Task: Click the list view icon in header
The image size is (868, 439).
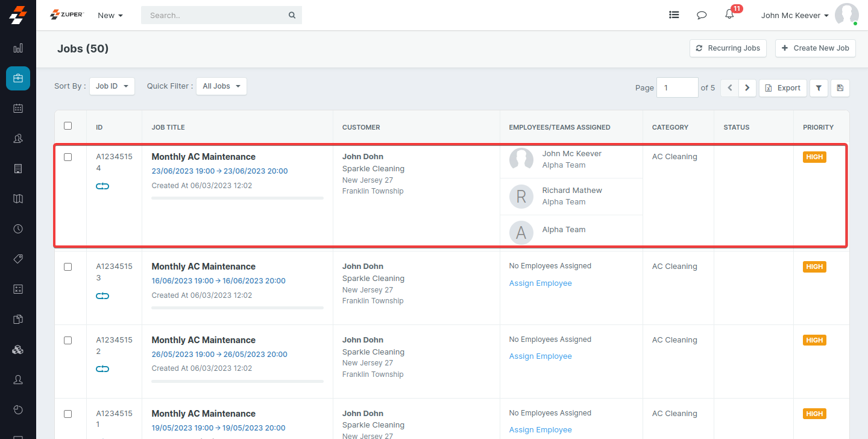Action: click(674, 15)
